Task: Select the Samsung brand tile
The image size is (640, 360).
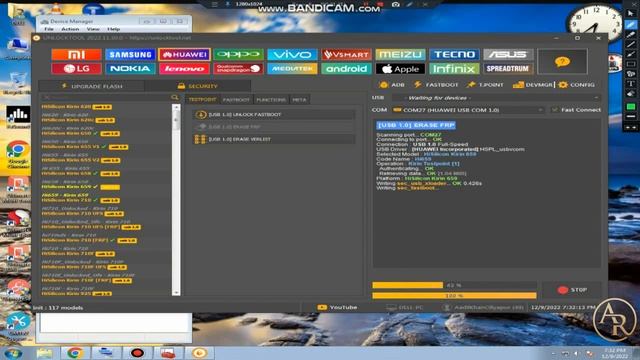Action: [130, 54]
